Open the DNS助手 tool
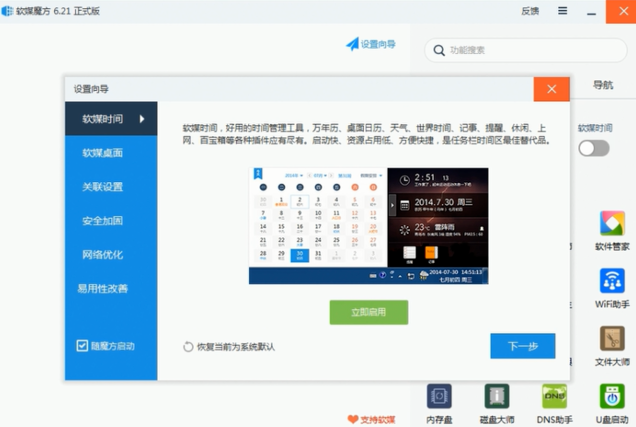 [554, 396]
